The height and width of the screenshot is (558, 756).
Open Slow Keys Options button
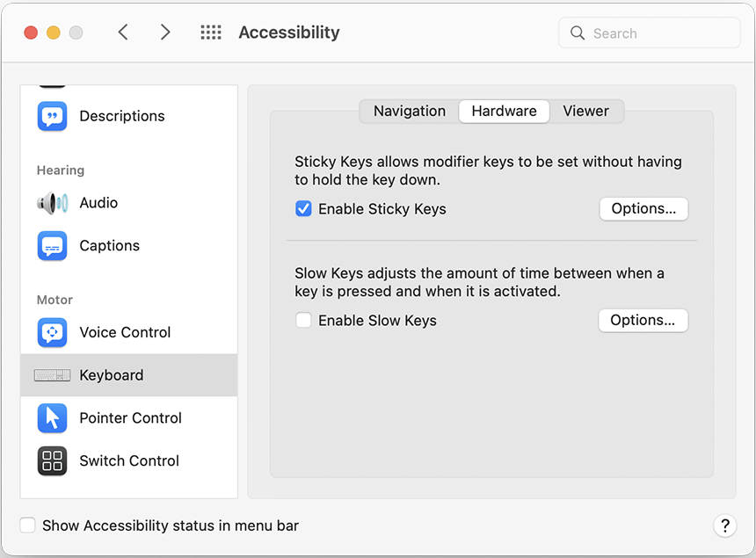pyautogui.click(x=643, y=321)
